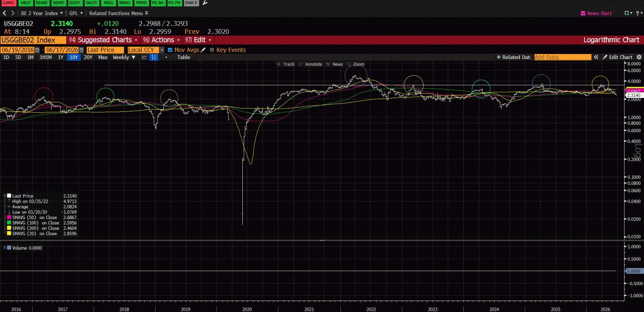Click the red CANCL key at top
The width and height of the screenshot is (644, 312).
(x=9, y=3)
